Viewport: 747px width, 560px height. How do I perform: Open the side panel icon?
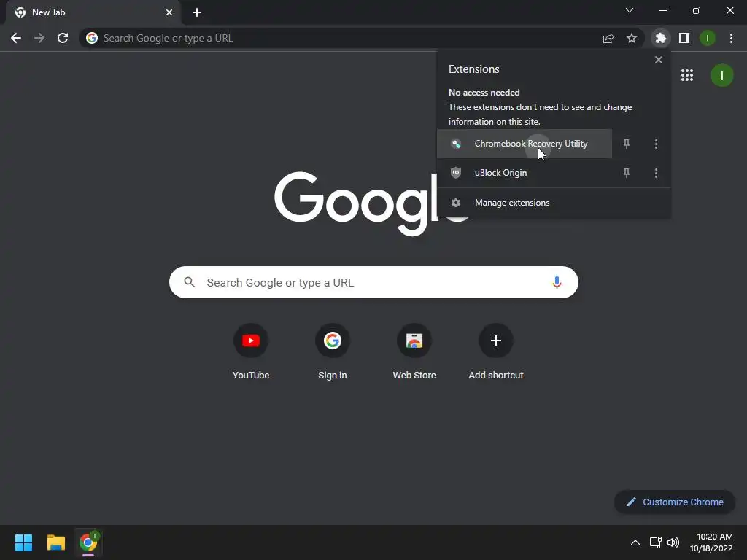[x=684, y=38]
